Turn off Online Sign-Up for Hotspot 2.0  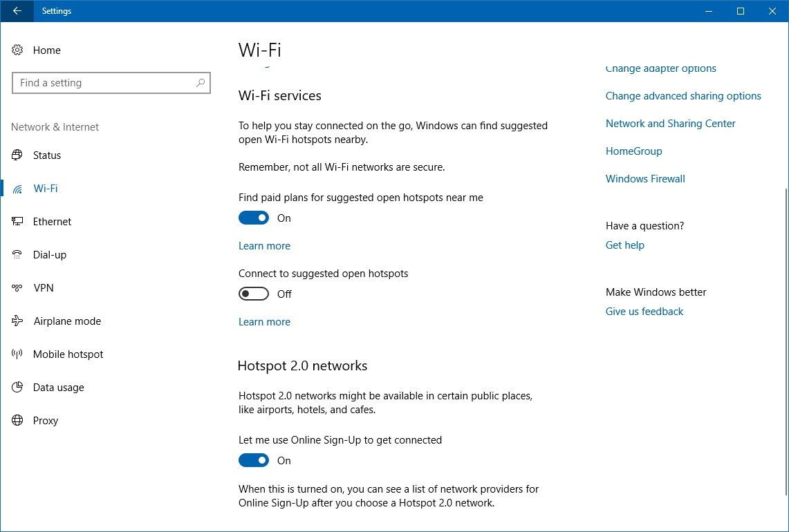(x=254, y=460)
